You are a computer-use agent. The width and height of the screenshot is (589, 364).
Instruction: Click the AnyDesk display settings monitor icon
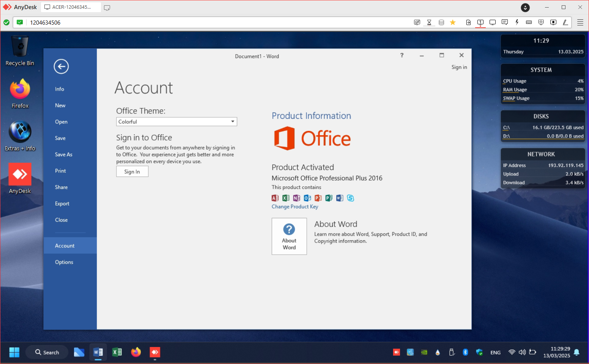click(x=493, y=22)
